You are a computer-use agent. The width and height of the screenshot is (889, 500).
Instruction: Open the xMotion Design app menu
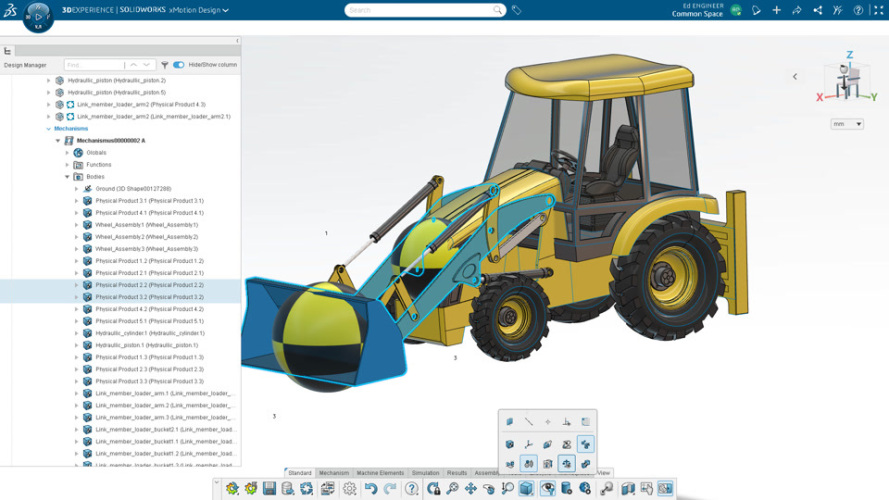[x=199, y=10]
